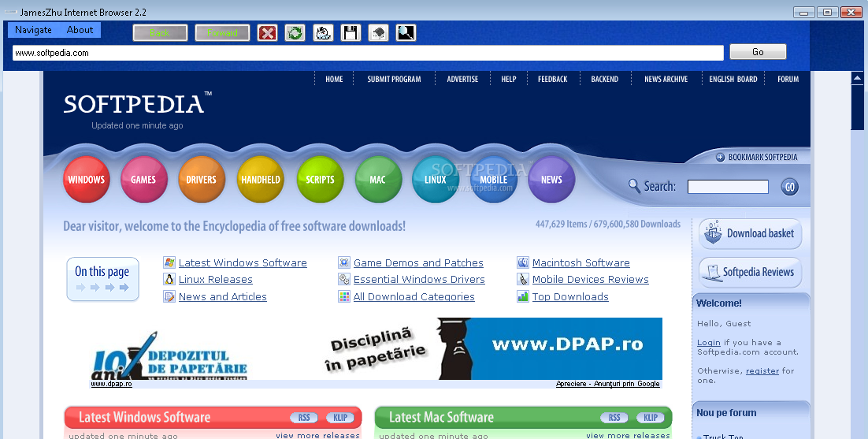Viewport: 868px width, 439px height.
Task: Open Top Downloads link
Action: (570, 296)
